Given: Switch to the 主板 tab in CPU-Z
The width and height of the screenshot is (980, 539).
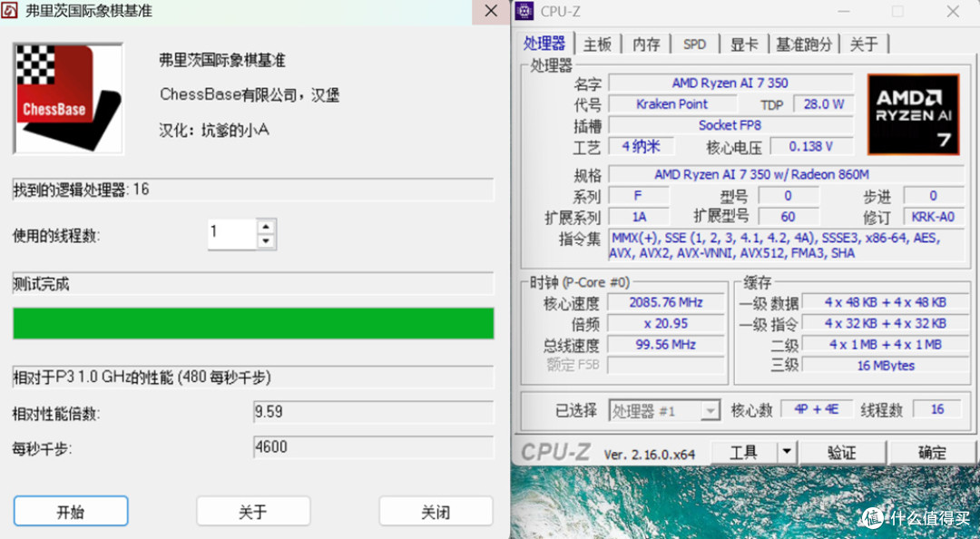Looking at the screenshot, I should click(597, 44).
